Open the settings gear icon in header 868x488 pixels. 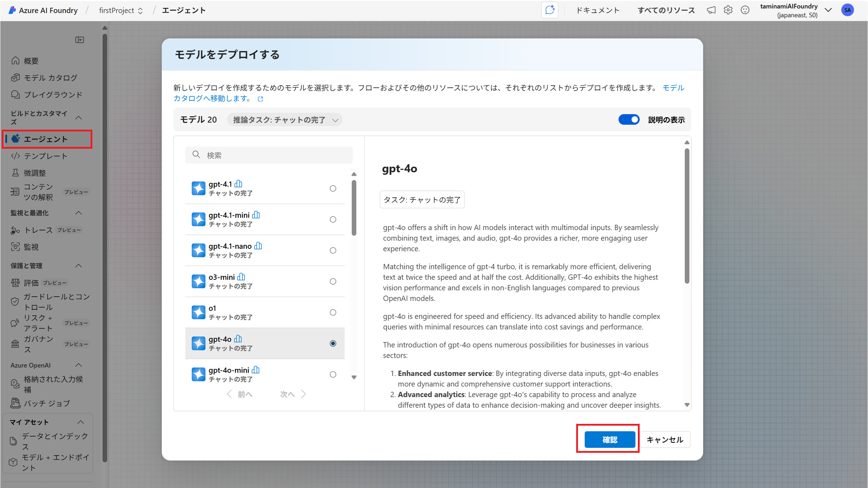(x=728, y=10)
